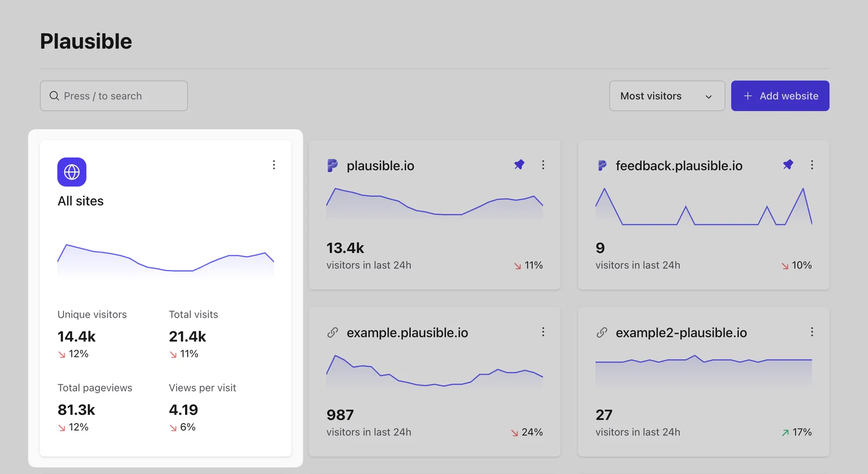Click the 987 visitors count
This screenshot has width=868, height=474.
point(340,415)
